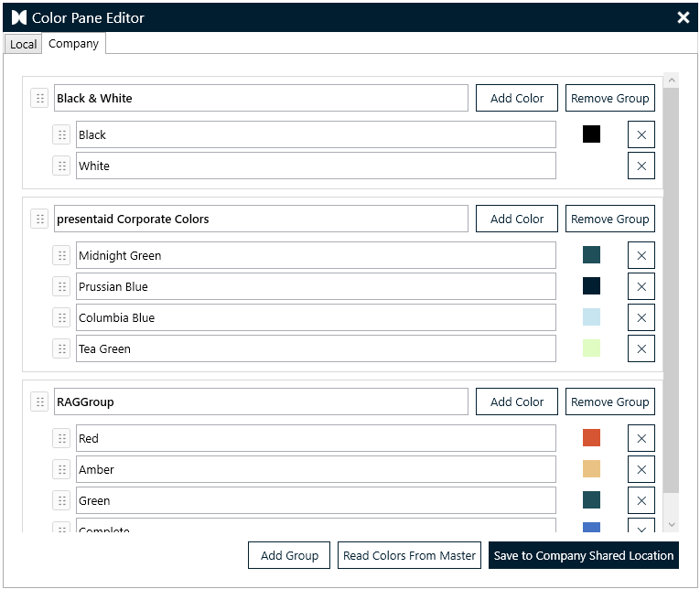Click drag handle of presentaid Corporate Colors group
The width and height of the screenshot is (700, 589).
click(x=39, y=219)
